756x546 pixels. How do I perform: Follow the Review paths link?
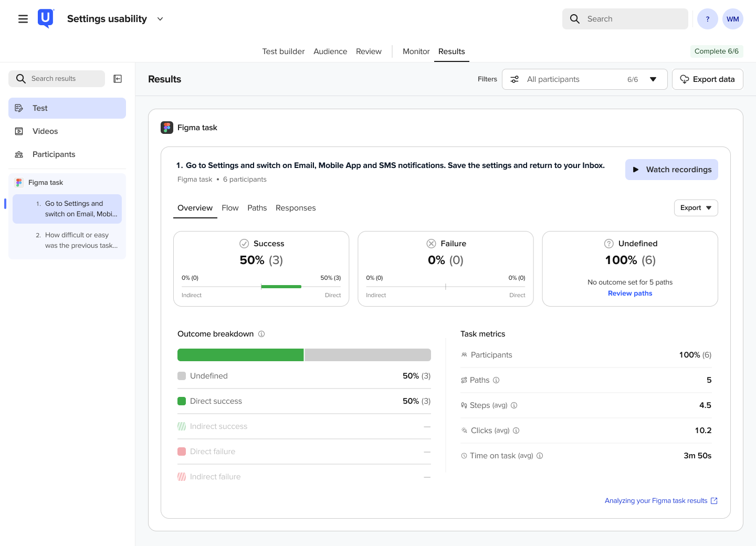click(630, 293)
